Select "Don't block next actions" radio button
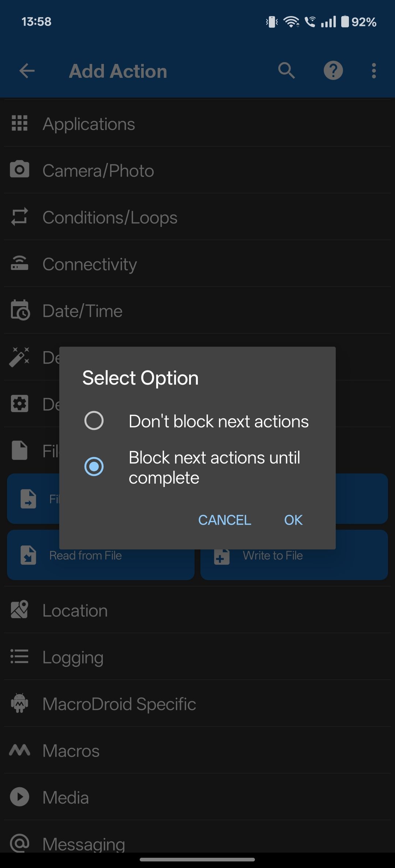 (x=94, y=421)
